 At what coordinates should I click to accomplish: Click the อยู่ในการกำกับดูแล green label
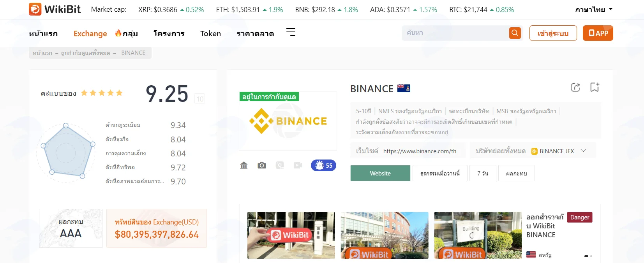tap(269, 96)
